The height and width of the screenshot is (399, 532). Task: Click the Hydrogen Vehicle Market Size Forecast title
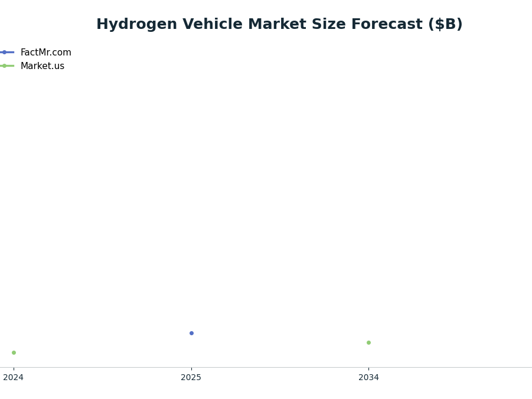tap(279, 24)
